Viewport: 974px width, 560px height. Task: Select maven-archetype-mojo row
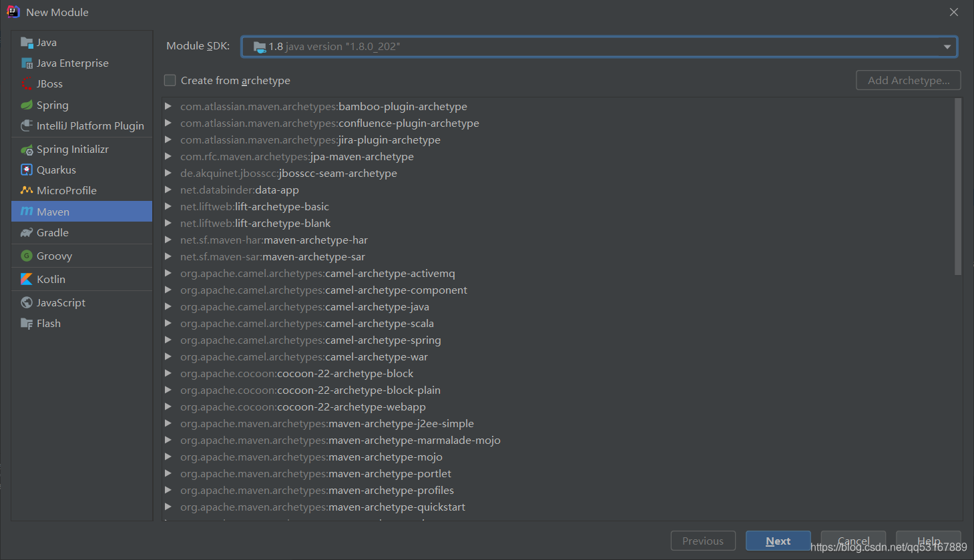(558, 457)
